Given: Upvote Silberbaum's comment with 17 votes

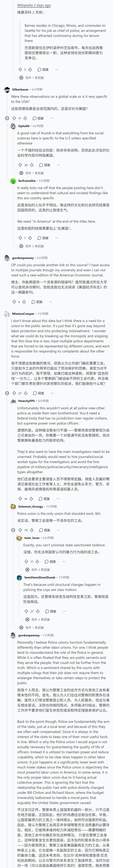Looking at the screenshot, I should pyautogui.click(x=14, y=118).
